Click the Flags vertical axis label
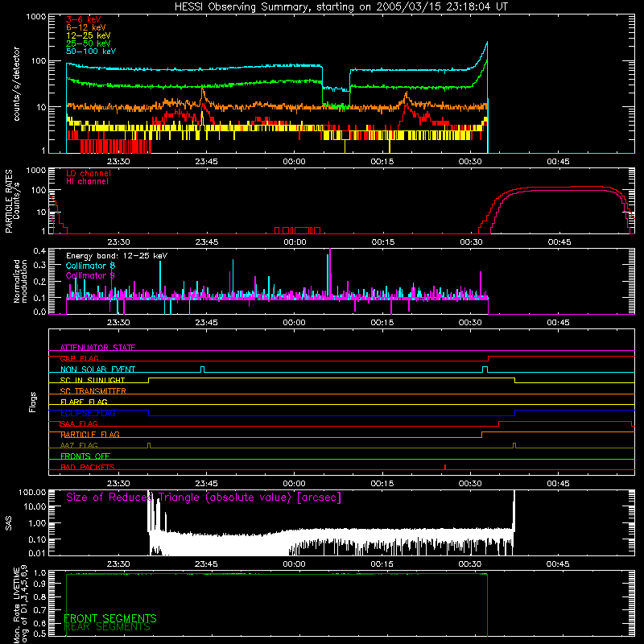 click(33, 402)
